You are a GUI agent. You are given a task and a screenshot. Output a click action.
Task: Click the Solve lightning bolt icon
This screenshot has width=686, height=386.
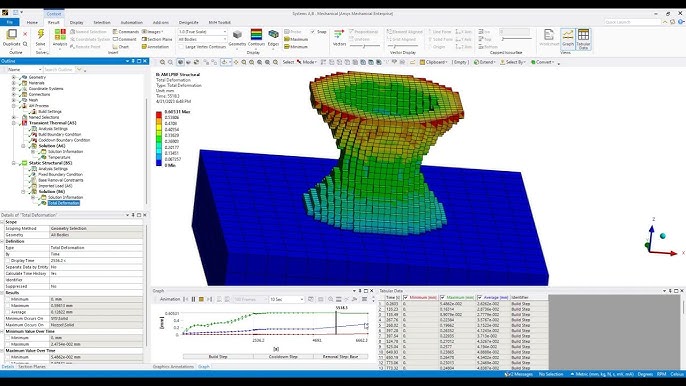pos(41,35)
